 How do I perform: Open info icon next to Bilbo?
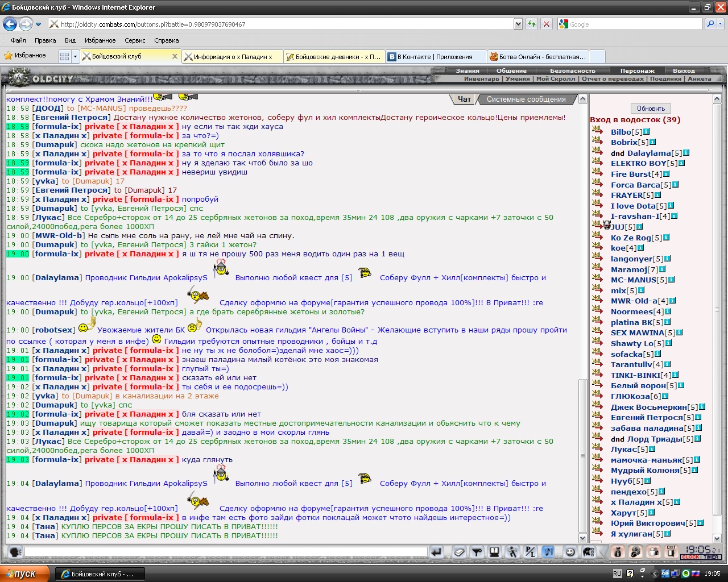pyautogui.click(x=647, y=132)
